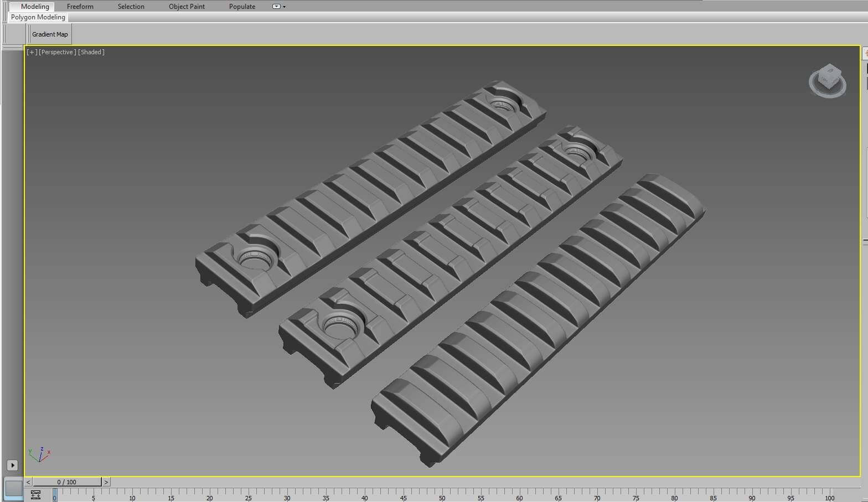This screenshot has width=868, height=502.
Task: Click frame 50 on the timeline ruler
Action: pyautogui.click(x=442, y=495)
